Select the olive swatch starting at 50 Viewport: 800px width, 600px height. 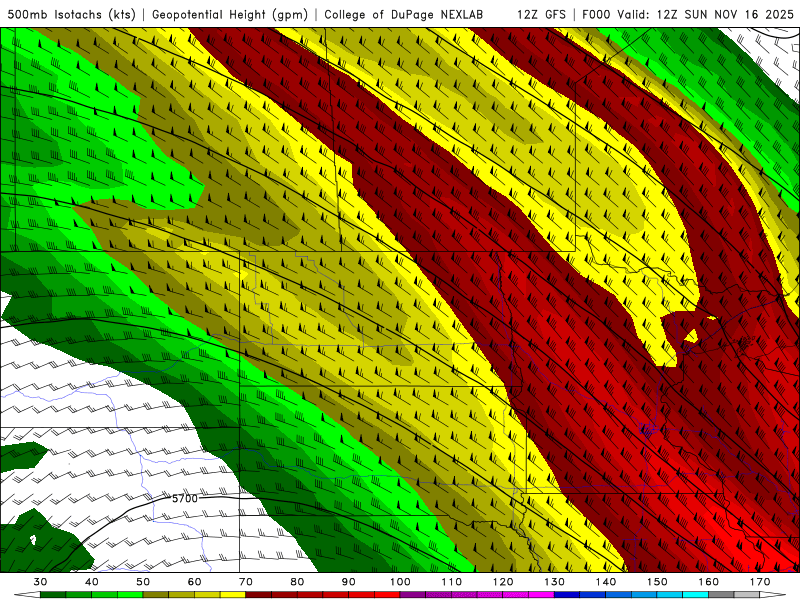156,595
